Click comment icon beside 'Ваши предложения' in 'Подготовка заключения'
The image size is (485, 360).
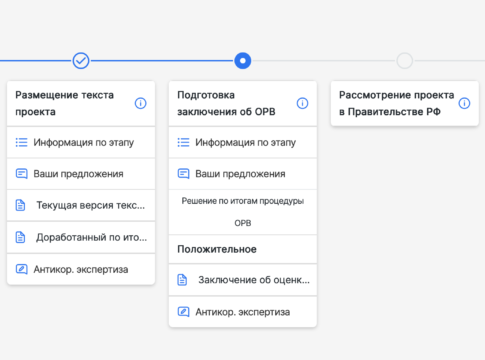click(183, 174)
